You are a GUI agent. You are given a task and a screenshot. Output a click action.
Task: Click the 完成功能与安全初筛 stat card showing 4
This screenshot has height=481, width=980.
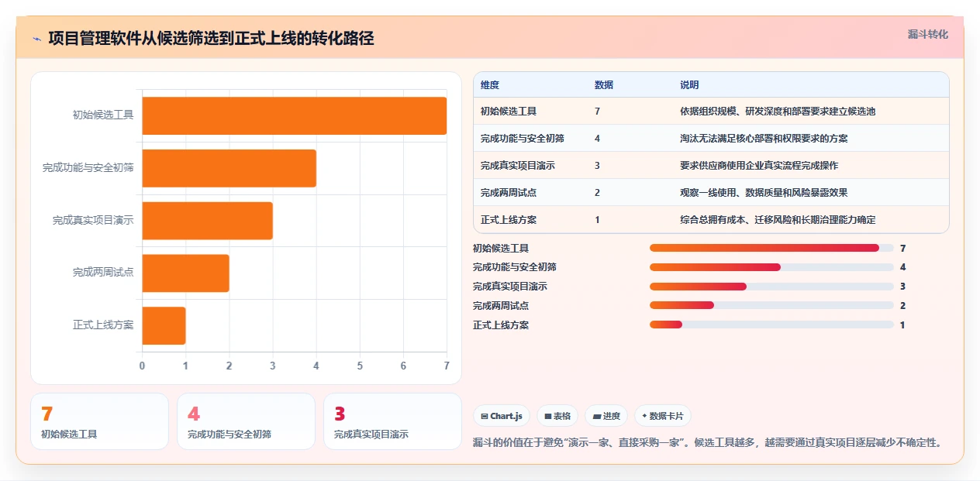coord(246,421)
